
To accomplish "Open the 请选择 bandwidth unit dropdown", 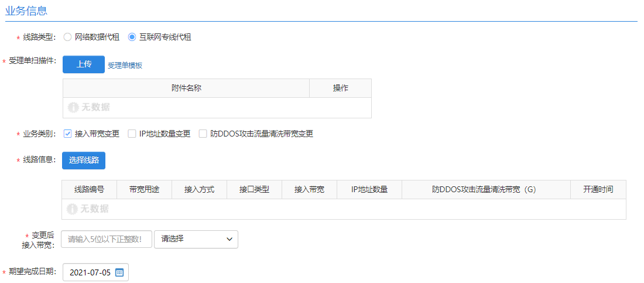I will click(196, 239).
